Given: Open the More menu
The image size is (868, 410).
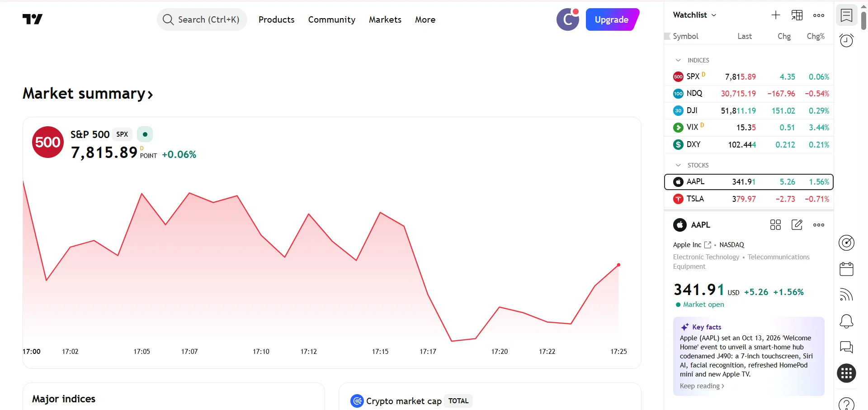Looking at the screenshot, I should [425, 19].
